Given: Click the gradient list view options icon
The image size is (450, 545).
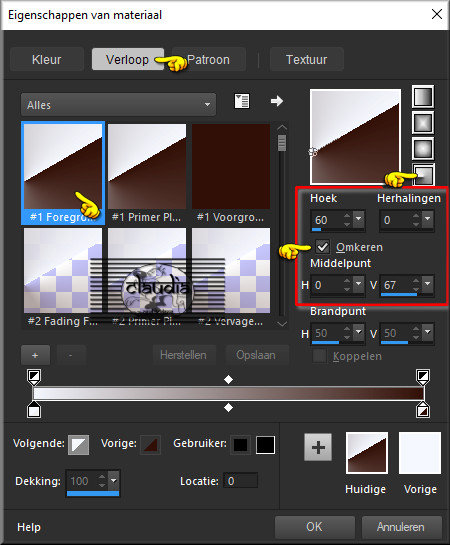Looking at the screenshot, I should (x=242, y=101).
